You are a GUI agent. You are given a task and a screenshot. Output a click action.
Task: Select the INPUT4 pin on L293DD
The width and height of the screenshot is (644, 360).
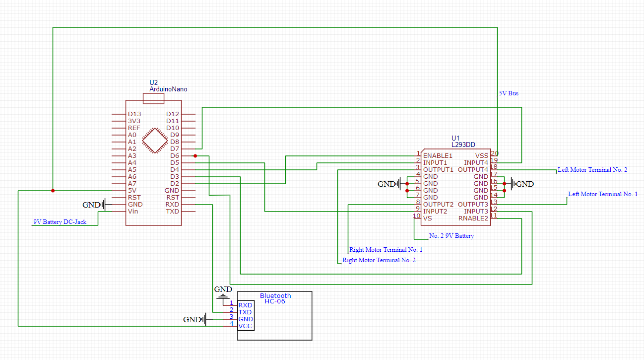coord(476,163)
